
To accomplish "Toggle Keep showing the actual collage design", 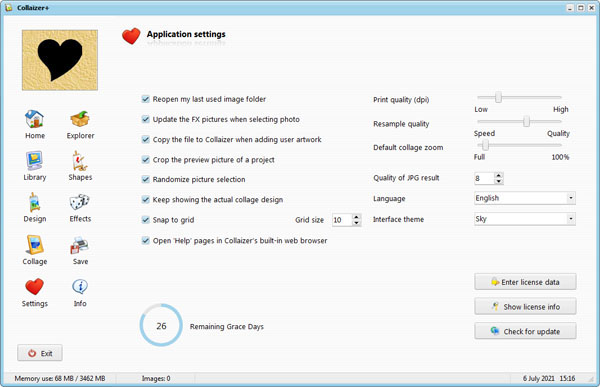I will (x=145, y=199).
